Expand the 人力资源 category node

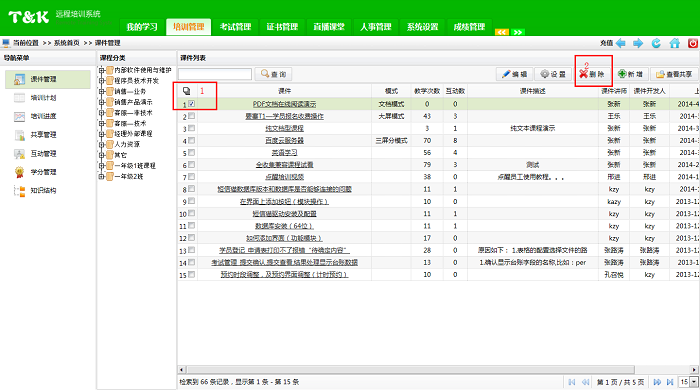[102, 145]
